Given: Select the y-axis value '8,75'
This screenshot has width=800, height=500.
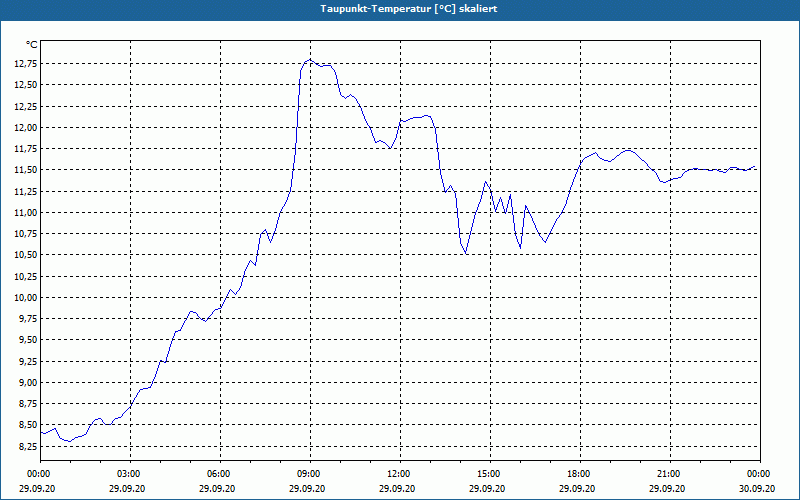Looking at the screenshot, I should 27,404.
